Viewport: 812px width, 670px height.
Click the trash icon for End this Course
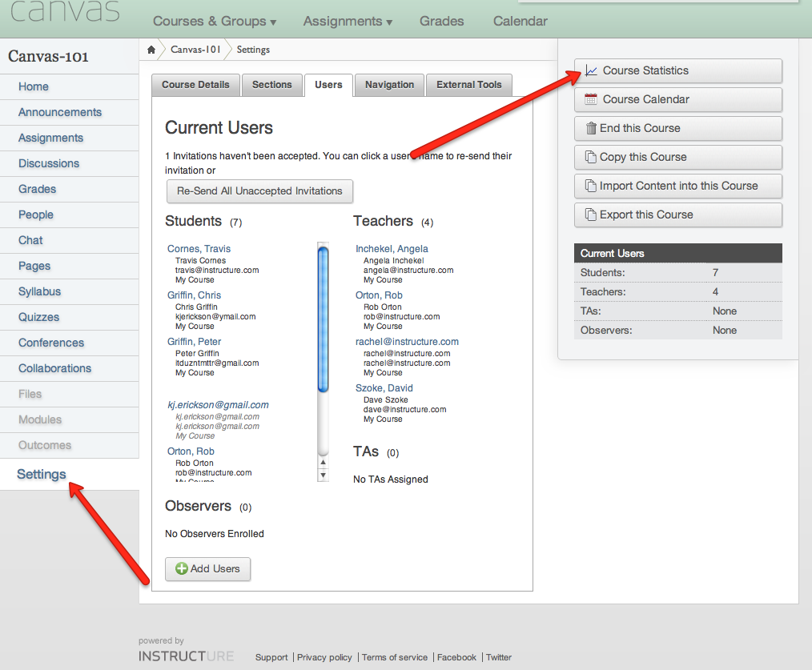click(591, 128)
